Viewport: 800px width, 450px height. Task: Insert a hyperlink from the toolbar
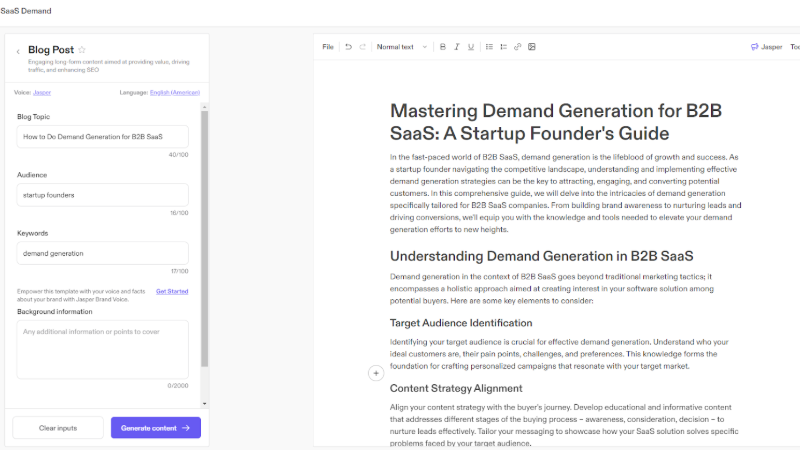point(517,47)
